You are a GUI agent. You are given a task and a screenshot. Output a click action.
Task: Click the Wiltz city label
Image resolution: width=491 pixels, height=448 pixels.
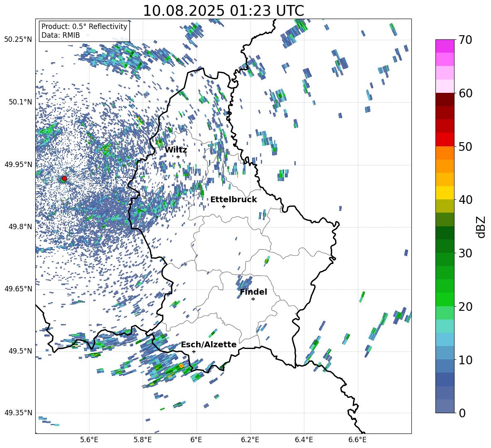pos(176,150)
